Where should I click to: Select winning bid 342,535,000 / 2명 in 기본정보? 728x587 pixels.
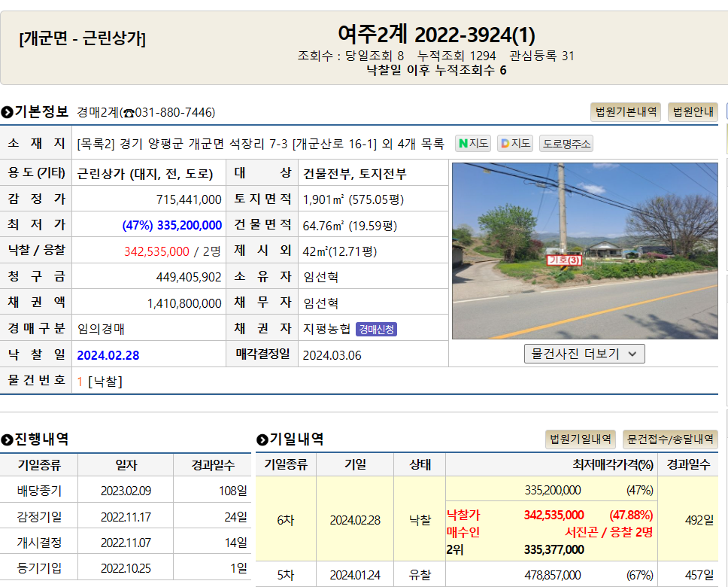coord(172,251)
